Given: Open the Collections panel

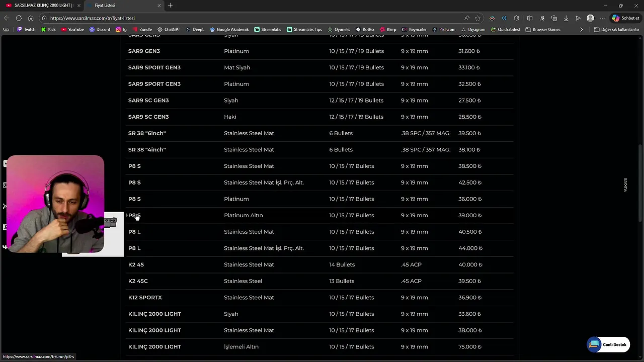Looking at the screenshot, I should (554, 18).
